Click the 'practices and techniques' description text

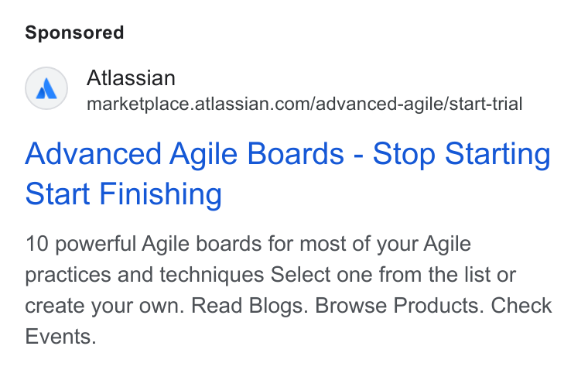[x=145, y=275]
